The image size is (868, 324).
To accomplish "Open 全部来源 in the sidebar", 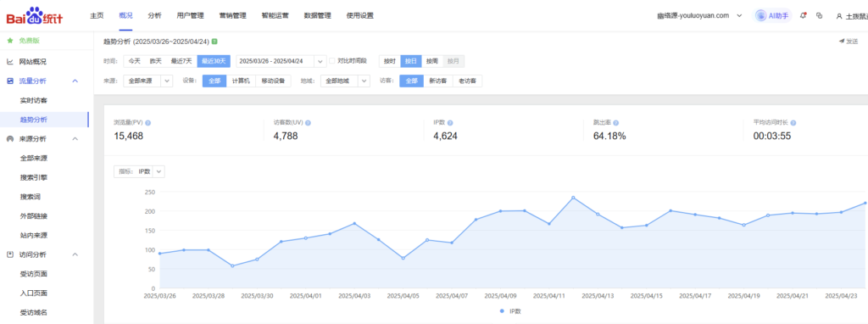I will [x=34, y=158].
